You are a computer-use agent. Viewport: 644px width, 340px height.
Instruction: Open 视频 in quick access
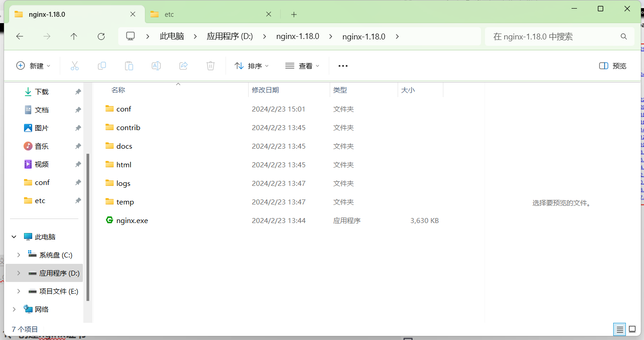42,164
